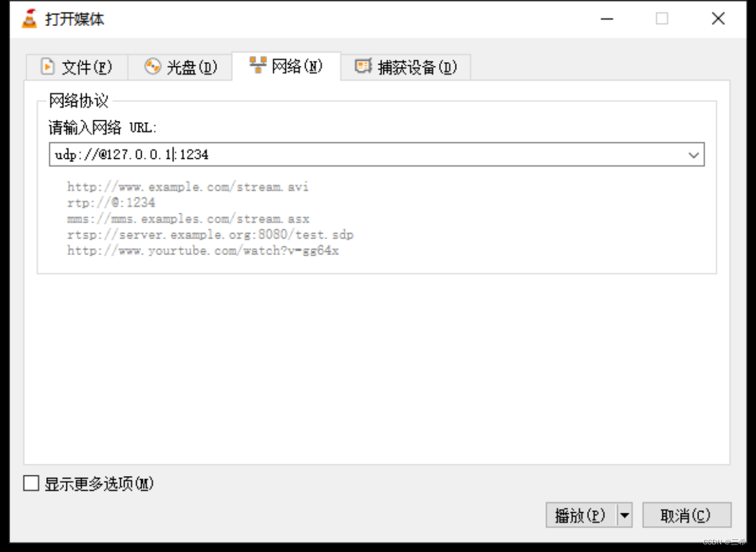Click the 播放(P) button
Screen dimensions: 756x552
pyautogui.click(x=581, y=515)
